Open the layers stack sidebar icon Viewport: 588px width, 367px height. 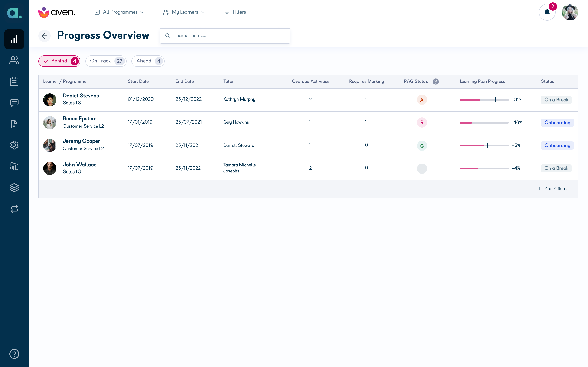(14, 188)
